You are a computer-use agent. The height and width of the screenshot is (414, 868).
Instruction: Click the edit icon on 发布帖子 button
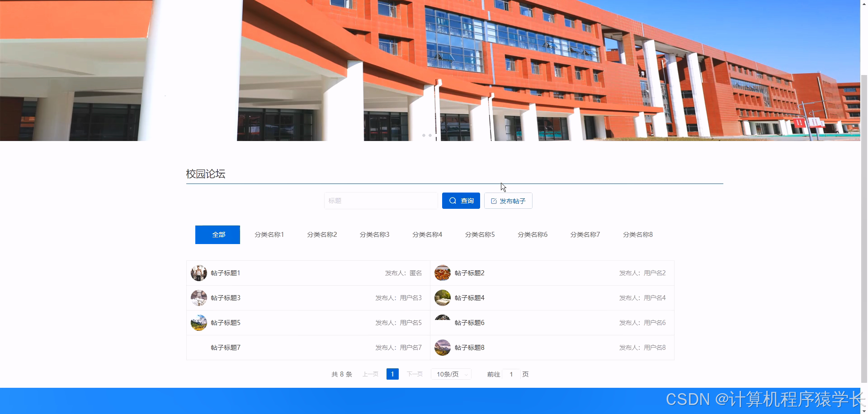[493, 201]
